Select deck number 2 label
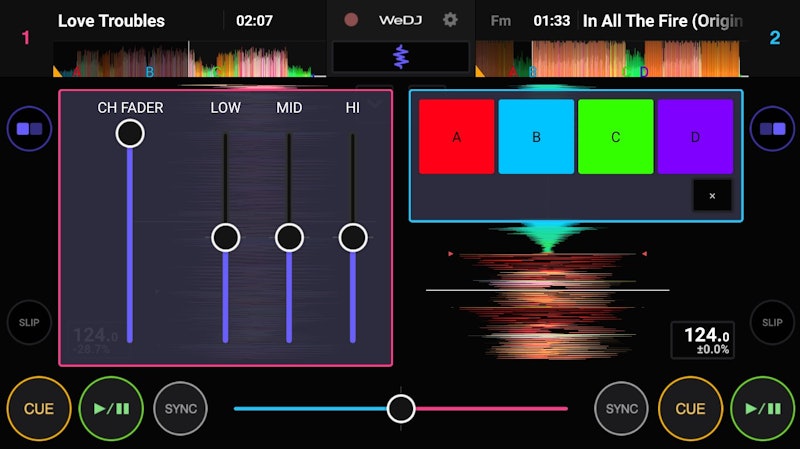800x449 pixels. 774,38
